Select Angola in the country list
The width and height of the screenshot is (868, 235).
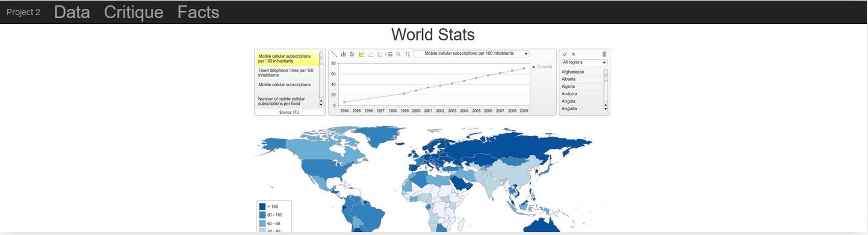pyautogui.click(x=581, y=101)
